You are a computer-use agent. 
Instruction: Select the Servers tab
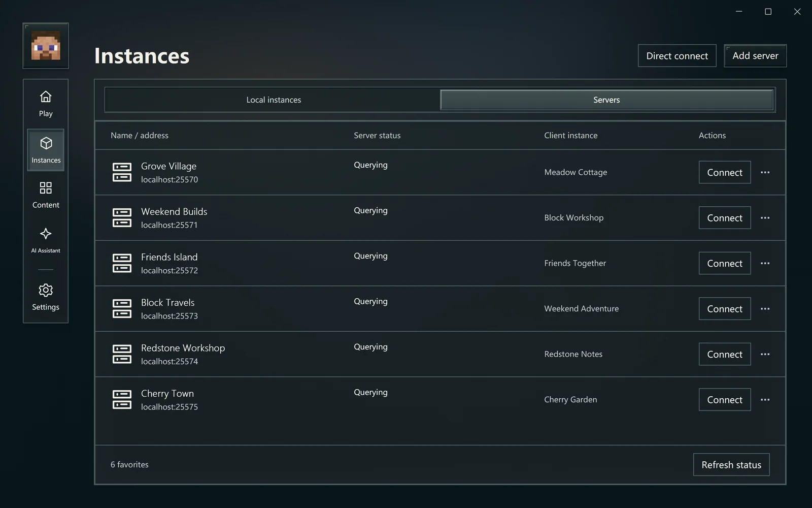click(x=606, y=100)
